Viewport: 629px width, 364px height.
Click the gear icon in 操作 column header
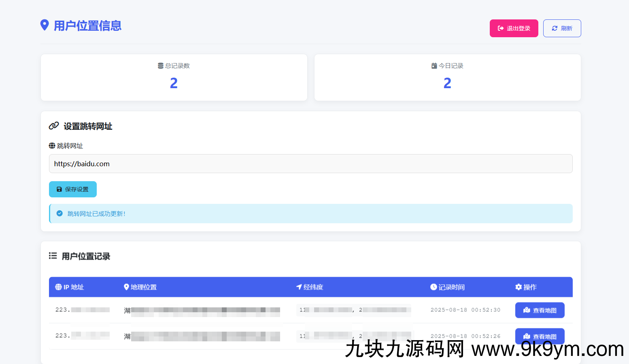[x=518, y=287]
